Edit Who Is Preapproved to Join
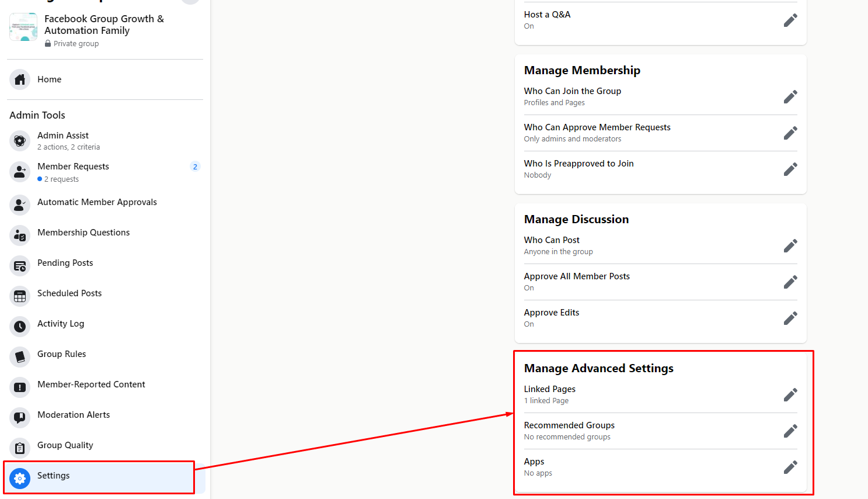The width and height of the screenshot is (868, 499). 790,169
